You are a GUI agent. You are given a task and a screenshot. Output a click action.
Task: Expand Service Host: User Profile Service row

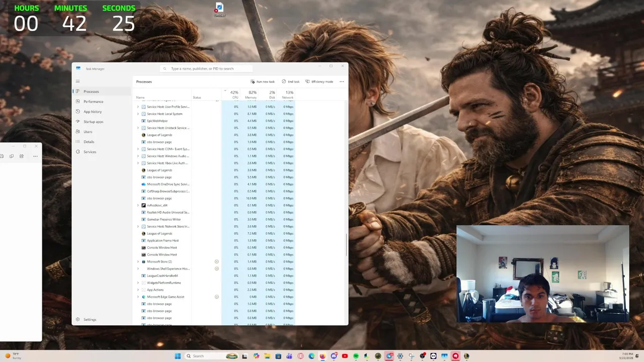point(138,107)
